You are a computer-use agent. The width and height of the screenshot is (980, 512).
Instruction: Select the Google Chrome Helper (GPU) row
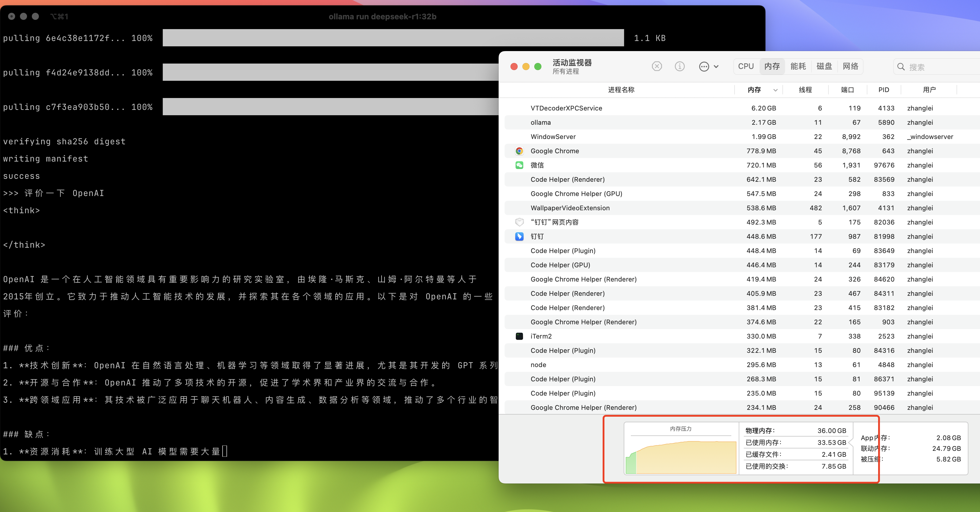pyautogui.click(x=742, y=193)
